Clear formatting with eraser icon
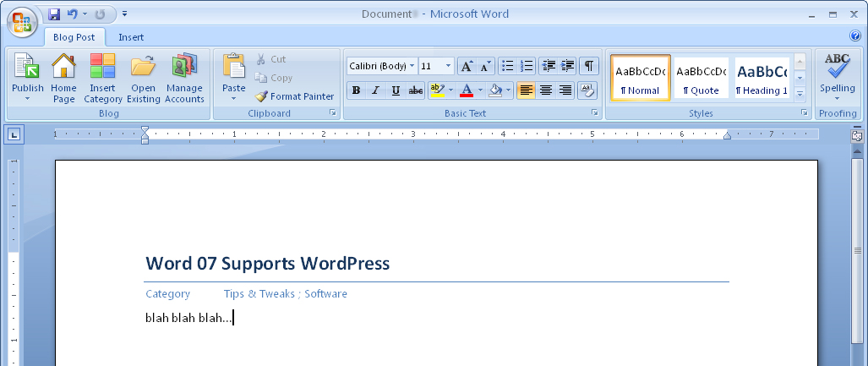 [587, 90]
